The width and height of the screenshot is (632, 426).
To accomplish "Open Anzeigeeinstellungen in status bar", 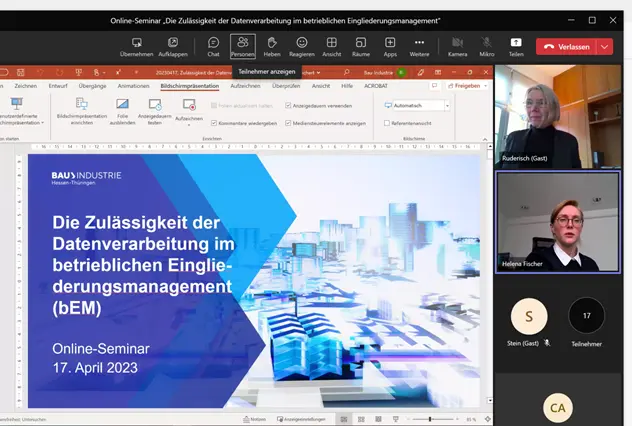I will pyautogui.click(x=301, y=420).
